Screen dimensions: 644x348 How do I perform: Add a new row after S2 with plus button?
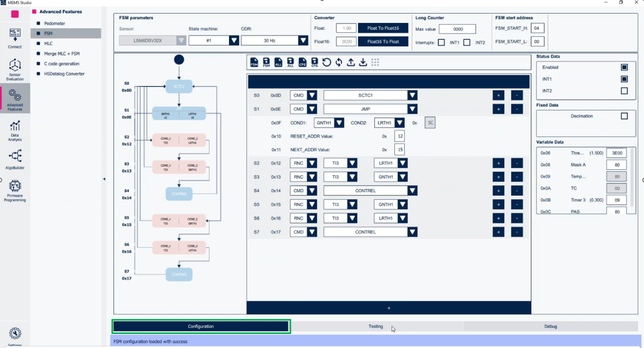499,163
